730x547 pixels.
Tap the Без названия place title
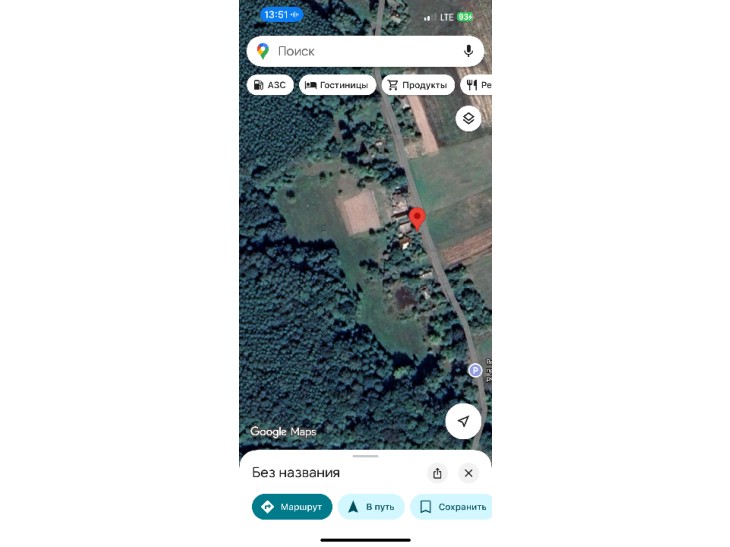[296, 473]
